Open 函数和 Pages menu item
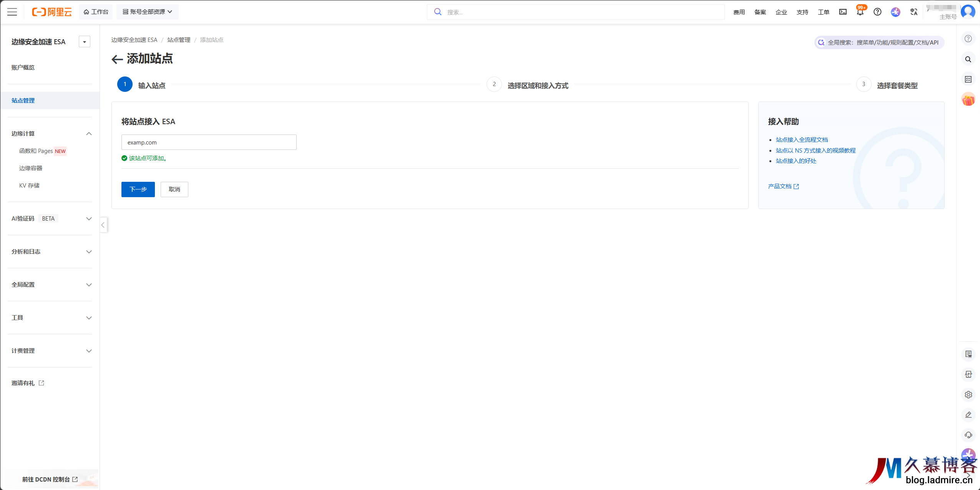This screenshot has width=980, height=490. pos(36,151)
